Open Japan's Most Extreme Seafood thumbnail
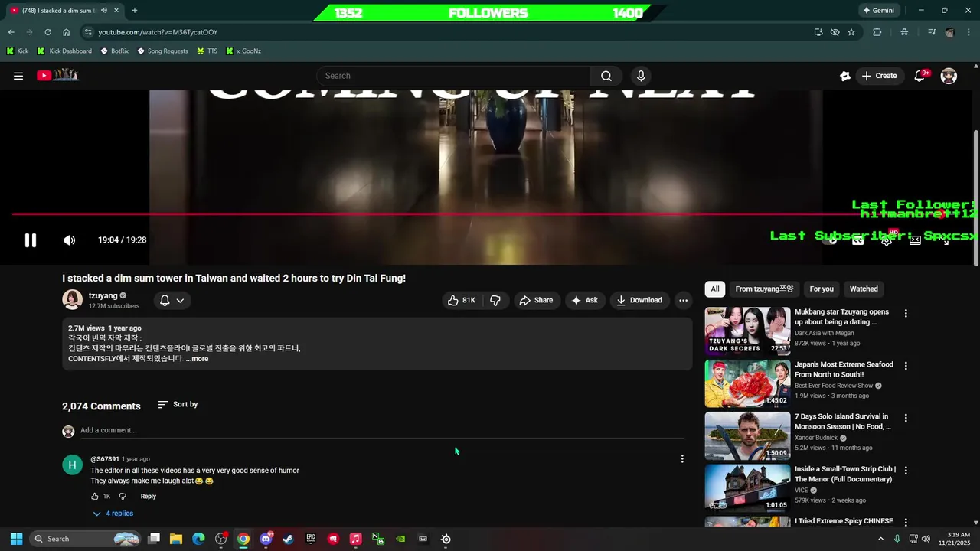The height and width of the screenshot is (551, 980). pyautogui.click(x=747, y=383)
